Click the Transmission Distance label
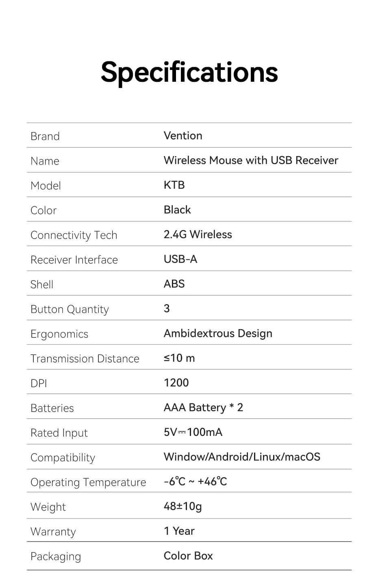378x588 pixels. [85, 359]
